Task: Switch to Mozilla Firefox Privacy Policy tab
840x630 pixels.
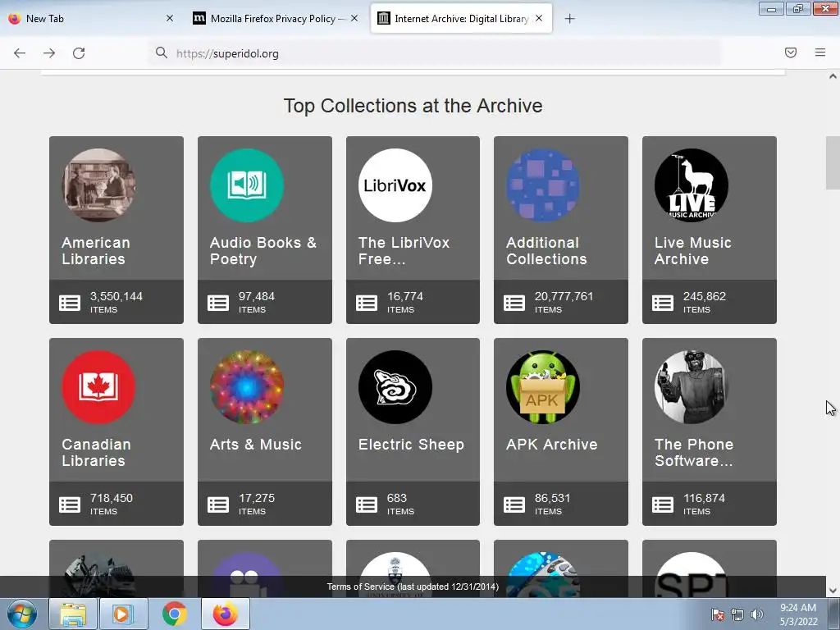Action: click(x=274, y=18)
